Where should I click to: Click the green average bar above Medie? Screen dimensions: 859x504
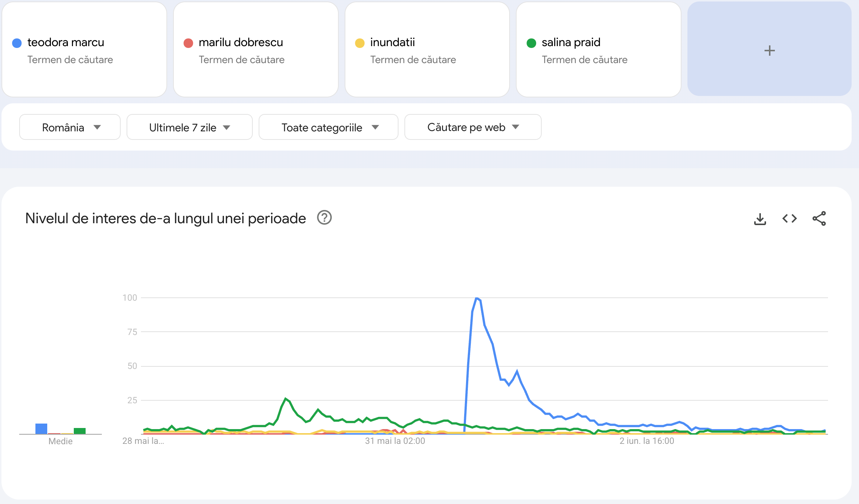[80, 431]
